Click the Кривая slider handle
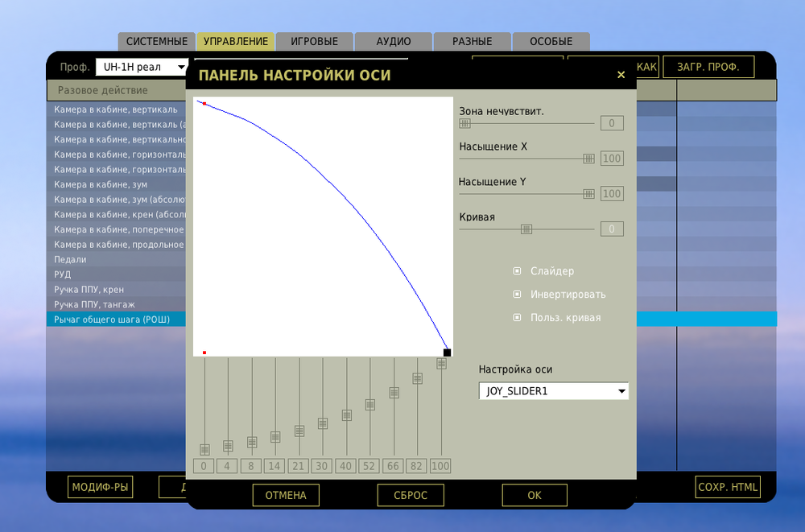 pos(526,229)
